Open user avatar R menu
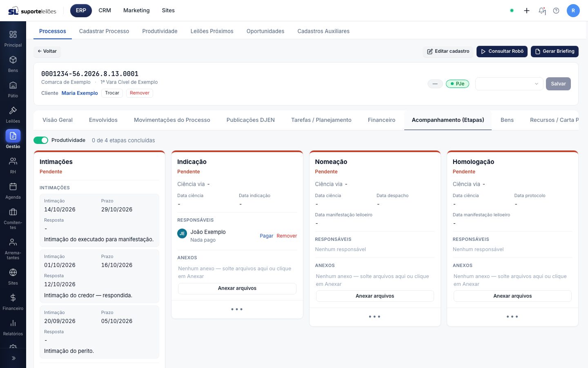This screenshot has width=588, height=368. [573, 11]
